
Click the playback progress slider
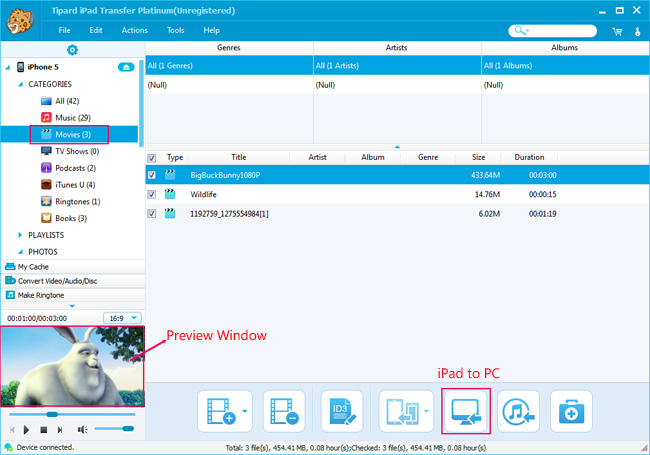point(72,414)
